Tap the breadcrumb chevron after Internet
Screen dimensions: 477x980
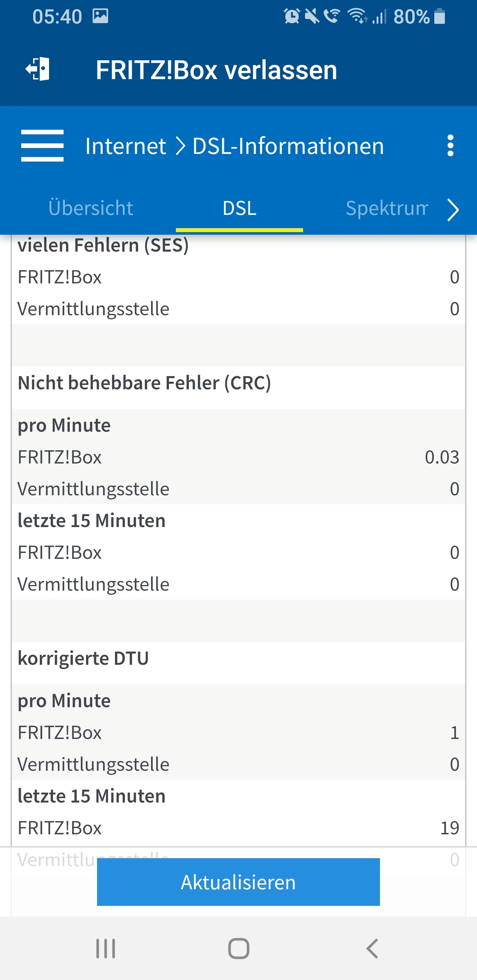pyautogui.click(x=180, y=146)
